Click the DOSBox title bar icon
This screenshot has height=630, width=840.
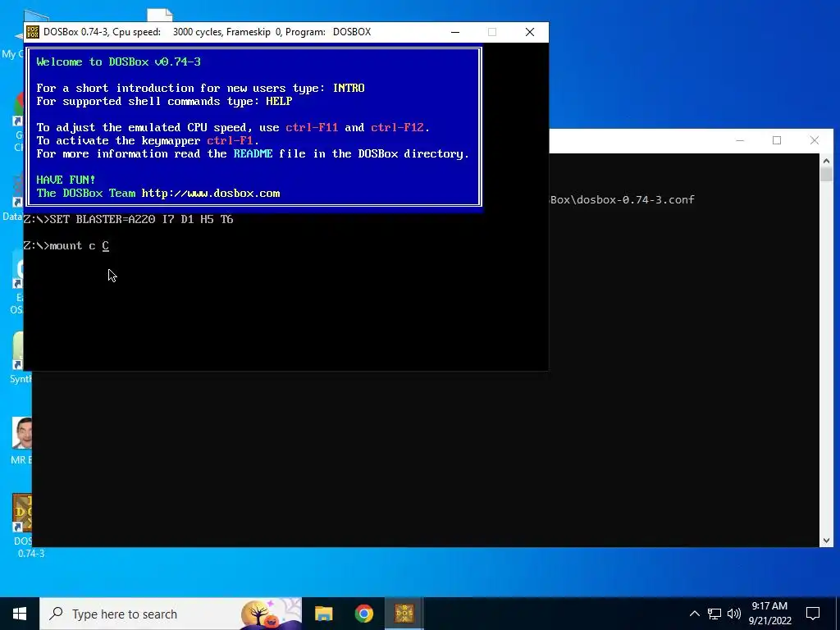[x=33, y=32]
